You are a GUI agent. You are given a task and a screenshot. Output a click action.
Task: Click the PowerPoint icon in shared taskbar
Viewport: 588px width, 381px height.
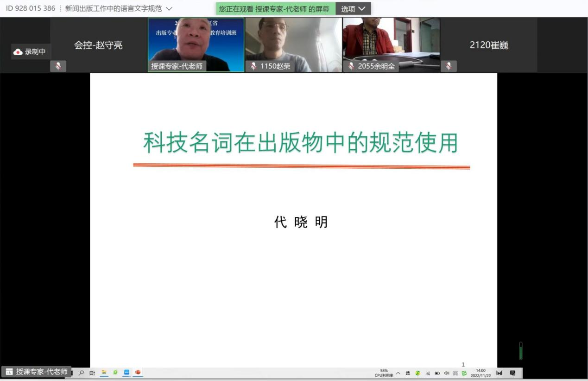[138, 373]
